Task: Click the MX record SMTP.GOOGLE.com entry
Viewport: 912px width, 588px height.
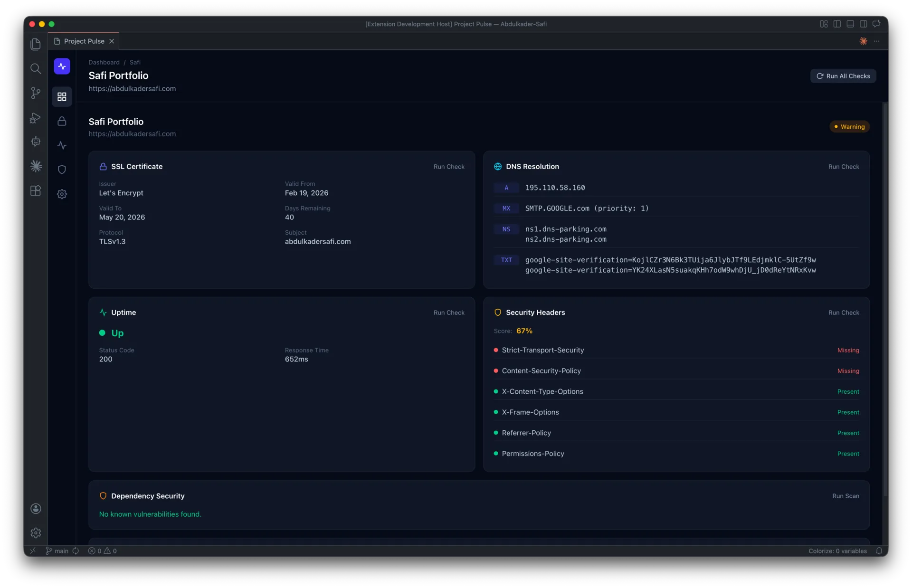Action: tap(587, 209)
